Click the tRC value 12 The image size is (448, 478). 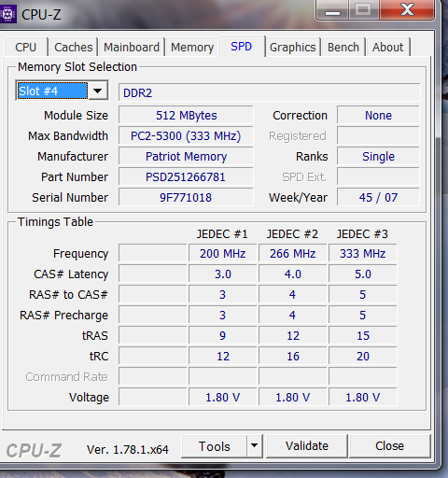pyautogui.click(x=223, y=357)
